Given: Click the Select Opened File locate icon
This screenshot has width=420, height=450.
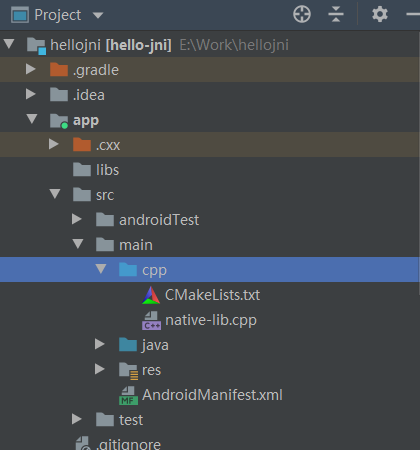Looking at the screenshot, I should coord(302,14).
